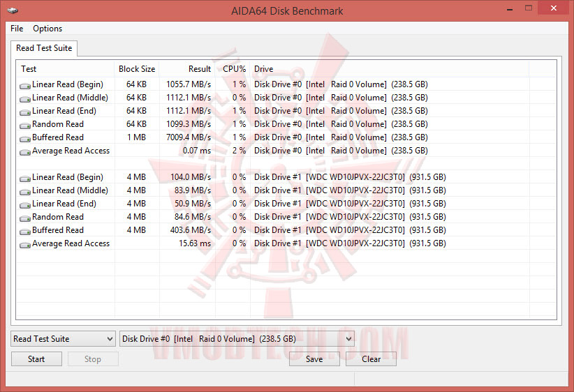Click the Stop button
This screenshot has height=392, width=574.
point(93,359)
